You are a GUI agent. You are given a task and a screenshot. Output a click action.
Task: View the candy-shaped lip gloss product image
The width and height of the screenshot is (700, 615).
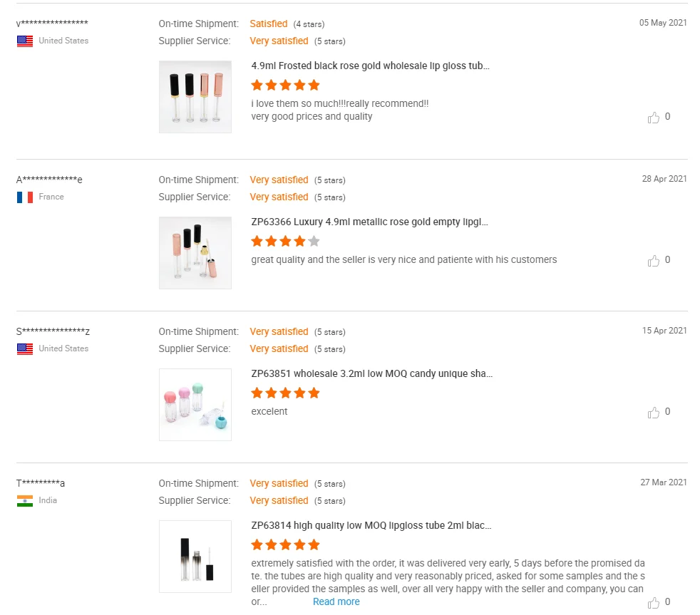click(195, 405)
